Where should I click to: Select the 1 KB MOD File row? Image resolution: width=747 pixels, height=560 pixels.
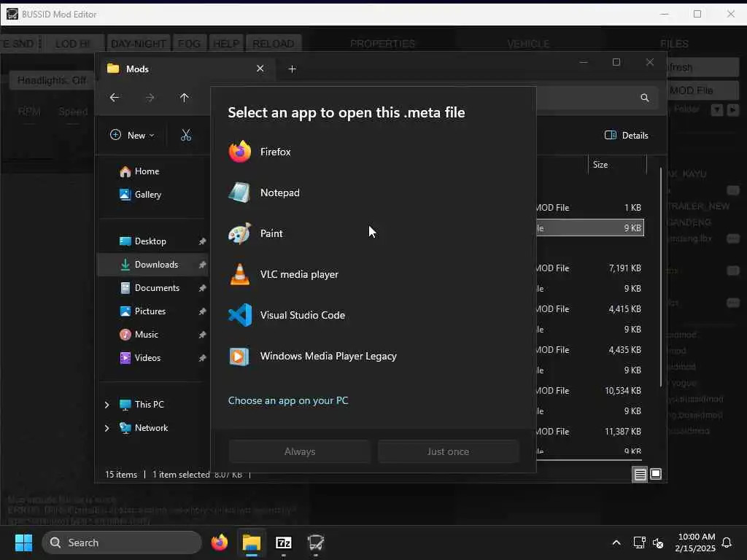[589, 208]
